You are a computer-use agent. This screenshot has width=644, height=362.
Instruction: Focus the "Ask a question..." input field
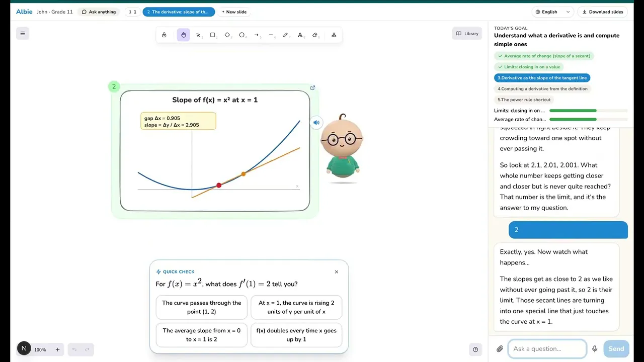(547, 349)
